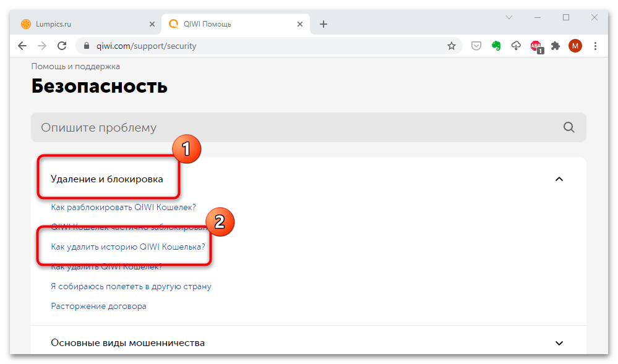Collapse 'Удаление и блокировка' section chevron
The image size is (618, 364).
click(x=559, y=179)
